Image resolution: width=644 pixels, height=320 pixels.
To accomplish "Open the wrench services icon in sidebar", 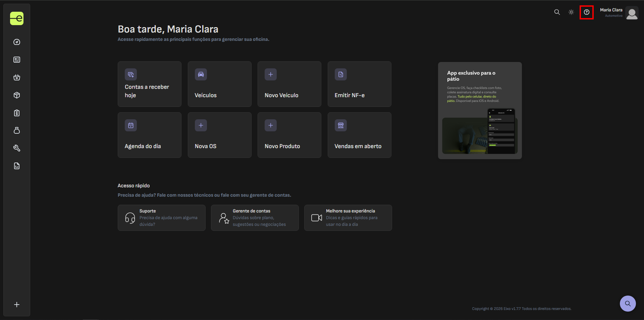I will tap(17, 148).
